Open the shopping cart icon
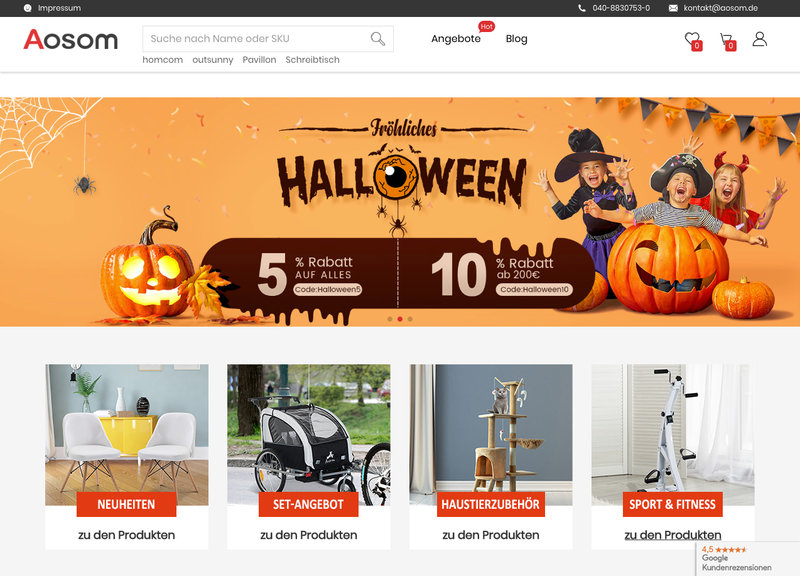This screenshot has width=800, height=576. [x=728, y=41]
